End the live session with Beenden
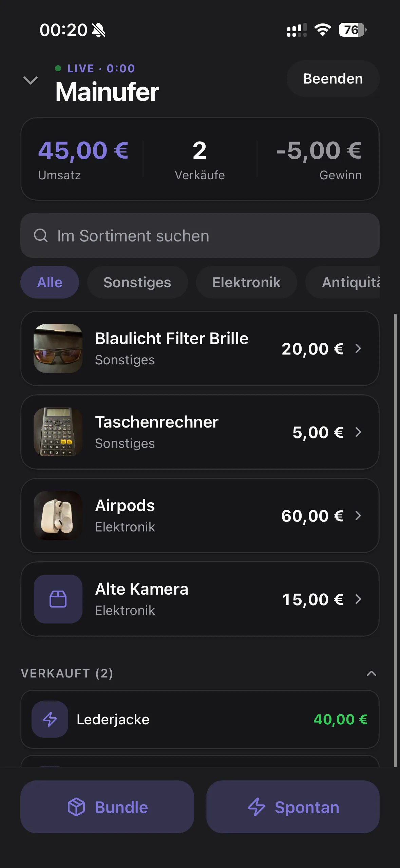Viewport: 400px width, 868px height. tap(333, 78)
